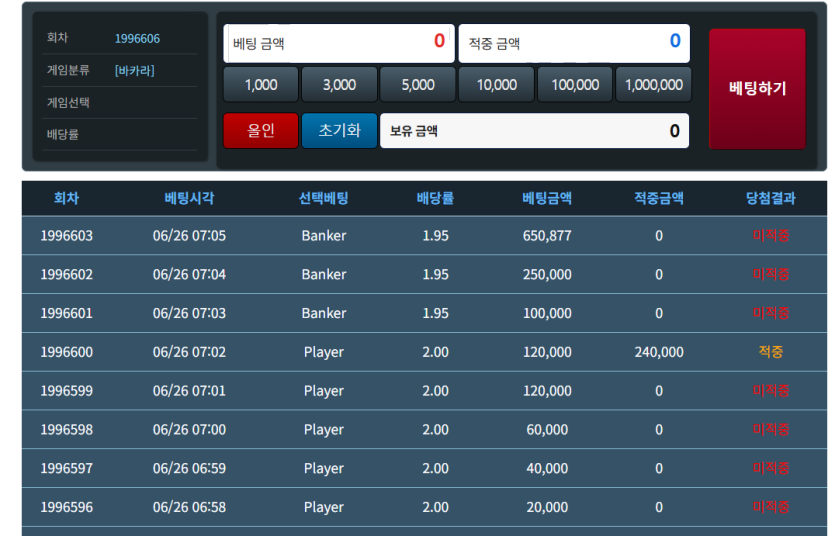Submit the bet with 베팅하기
835x536 pixels.
coord(757,89)
